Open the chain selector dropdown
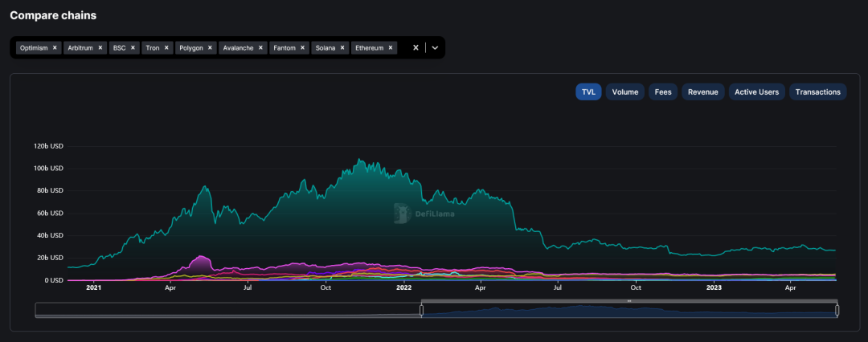Screen dimensions: 868x342 435,47
